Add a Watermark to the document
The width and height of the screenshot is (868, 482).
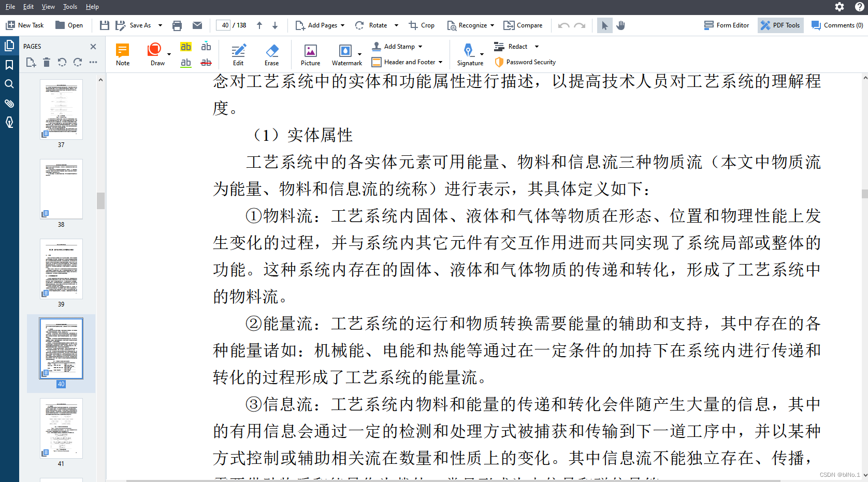(x=346, y=54)
